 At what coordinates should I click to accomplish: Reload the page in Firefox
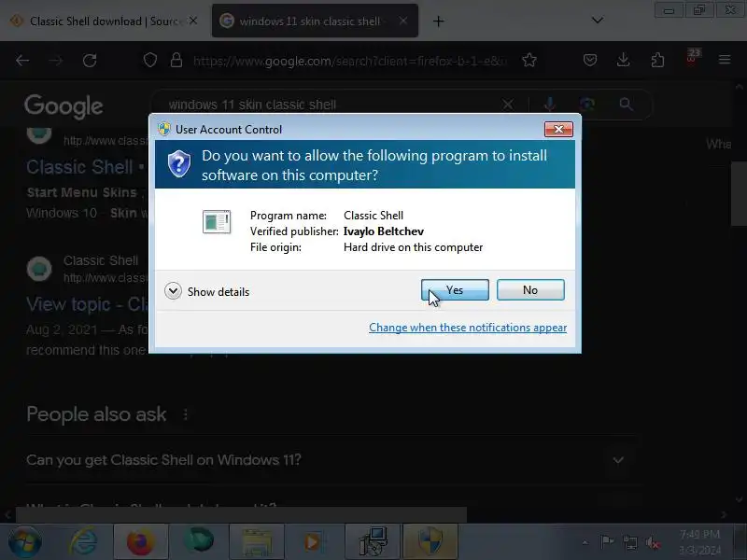coord(90,60)
